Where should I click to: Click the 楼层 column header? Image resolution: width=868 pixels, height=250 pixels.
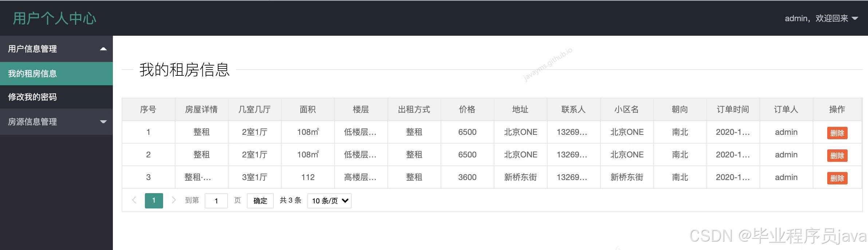(x=361, y=109)
